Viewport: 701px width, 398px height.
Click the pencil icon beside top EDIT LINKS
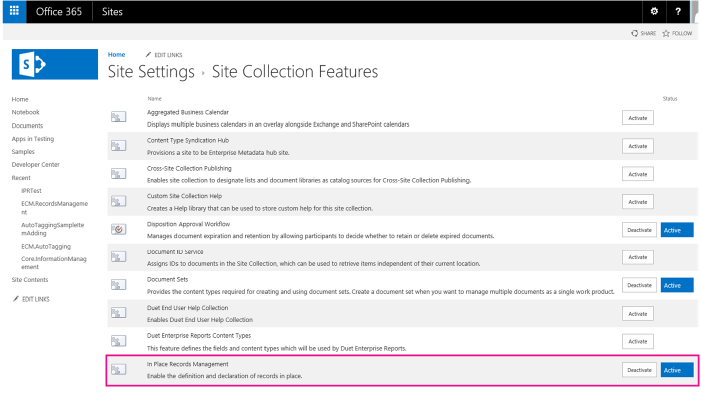tap(148, 55)
